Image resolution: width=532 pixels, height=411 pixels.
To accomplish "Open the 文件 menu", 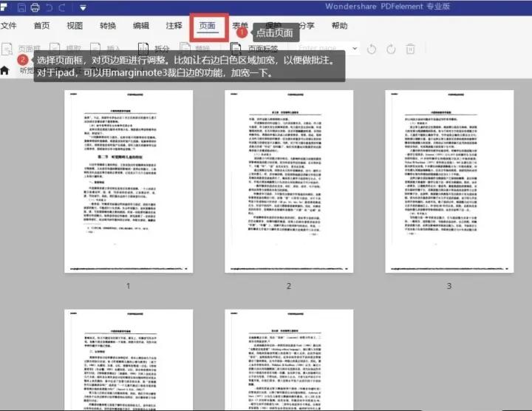I will coord(8,25).
